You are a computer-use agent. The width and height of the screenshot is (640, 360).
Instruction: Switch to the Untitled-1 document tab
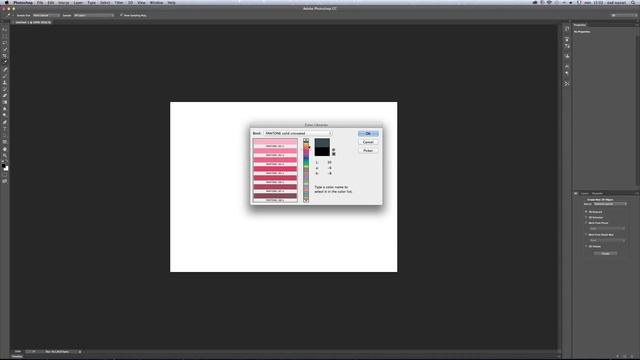(x=33, y=22)
